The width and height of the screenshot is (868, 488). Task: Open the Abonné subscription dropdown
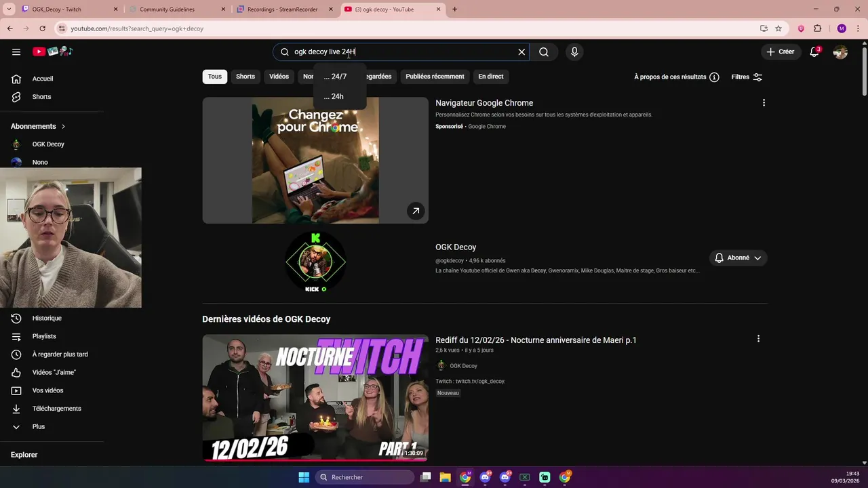tap(738, 258)
